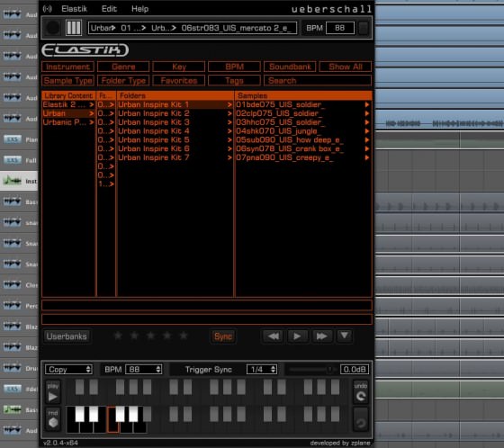
Task: Toggle the Sync button
Action: tap(223, 336)
